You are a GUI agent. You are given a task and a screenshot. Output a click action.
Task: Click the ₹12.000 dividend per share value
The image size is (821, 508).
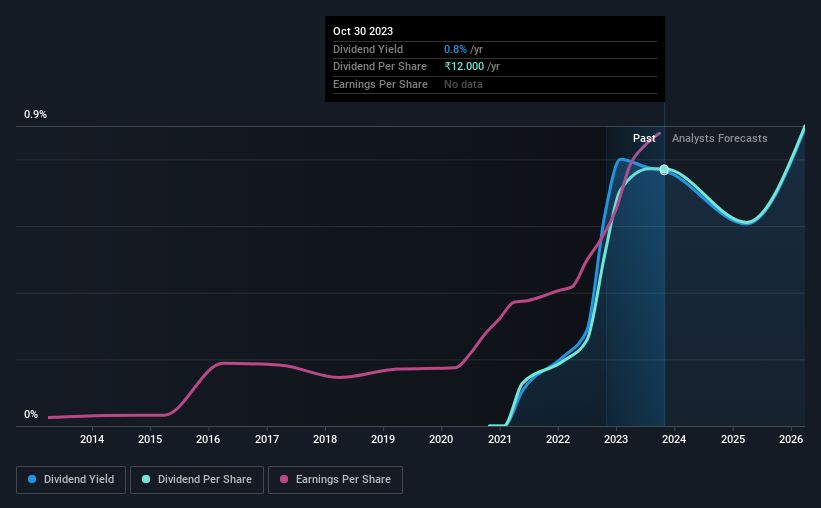[464, 67]
